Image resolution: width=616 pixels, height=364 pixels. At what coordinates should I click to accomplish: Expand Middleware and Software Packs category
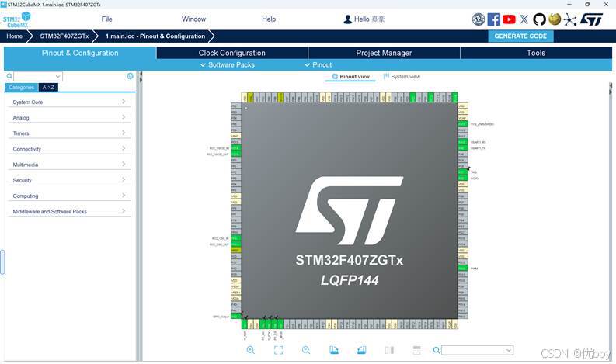click(x=69, y=212)
